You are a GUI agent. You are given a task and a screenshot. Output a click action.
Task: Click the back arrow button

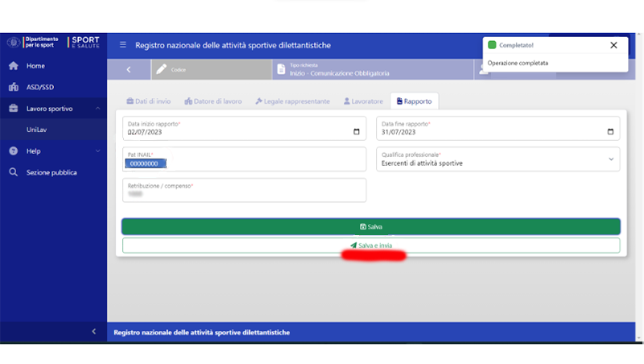tap(128, 70)
